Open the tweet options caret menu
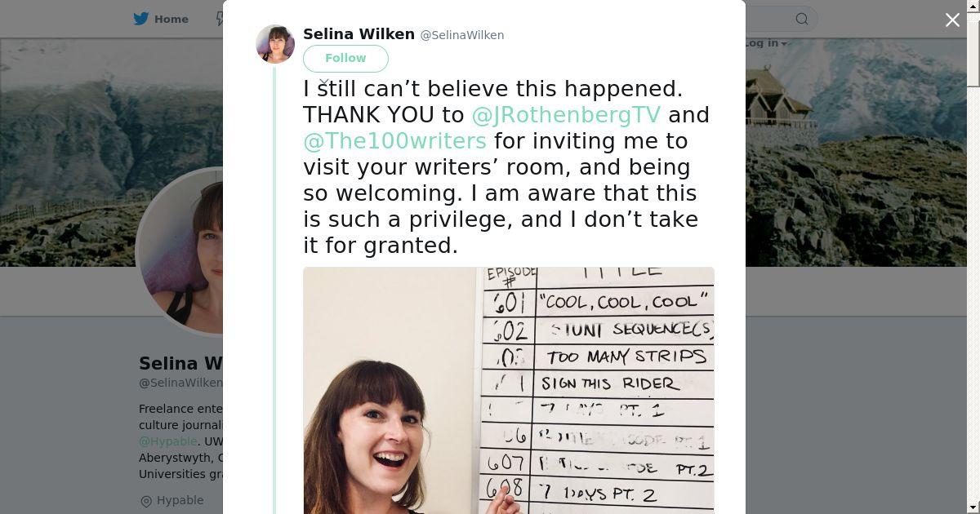The width and height of the screenshot is (980, 514). [324, 82]
